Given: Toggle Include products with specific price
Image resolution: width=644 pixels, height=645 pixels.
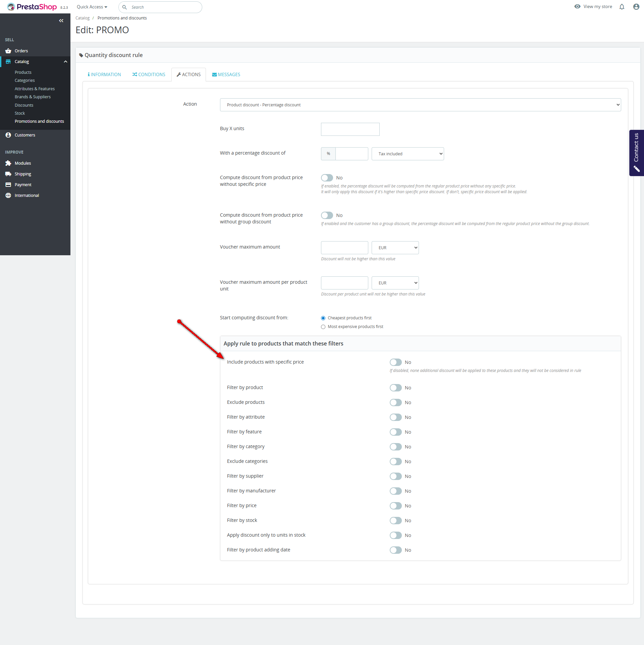Looking at the screenshot, I should click(395, 362).
